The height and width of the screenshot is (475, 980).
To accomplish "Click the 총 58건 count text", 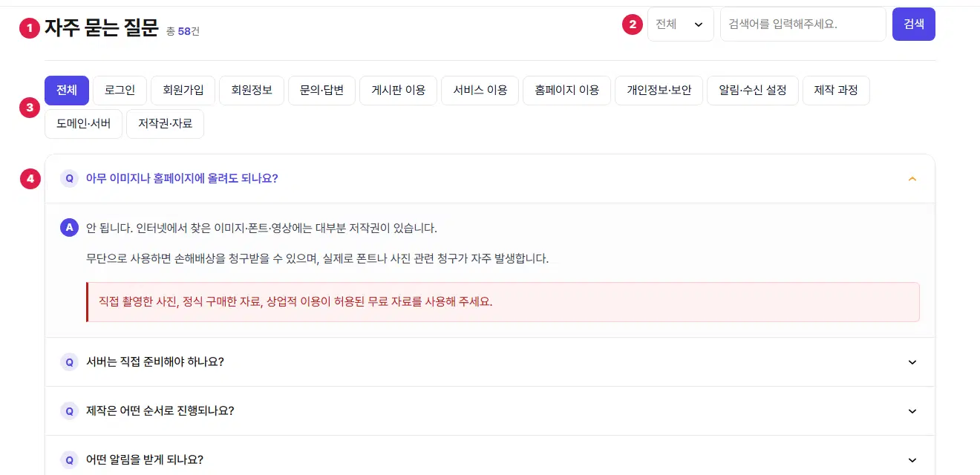I will 183,31.
